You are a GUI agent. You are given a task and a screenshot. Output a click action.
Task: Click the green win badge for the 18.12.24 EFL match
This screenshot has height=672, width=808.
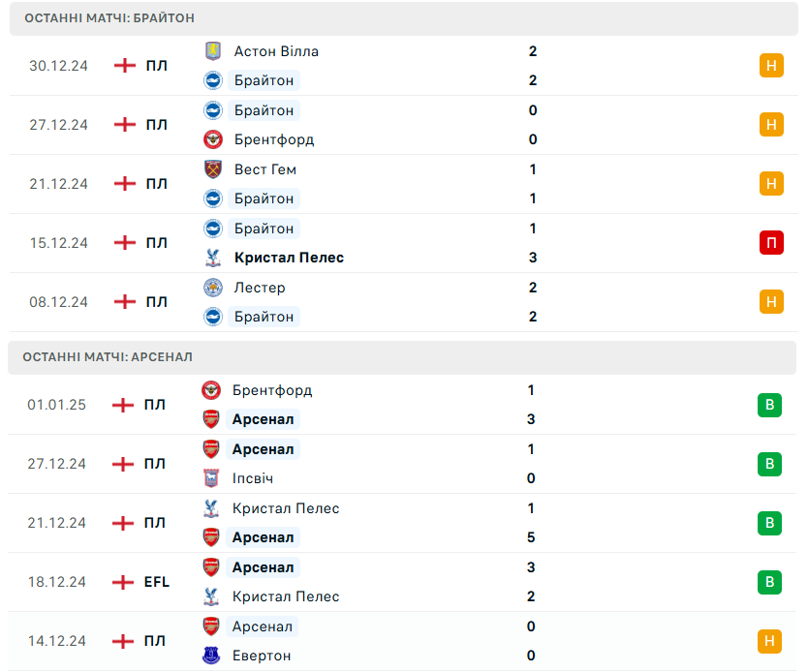coord(769,582)
